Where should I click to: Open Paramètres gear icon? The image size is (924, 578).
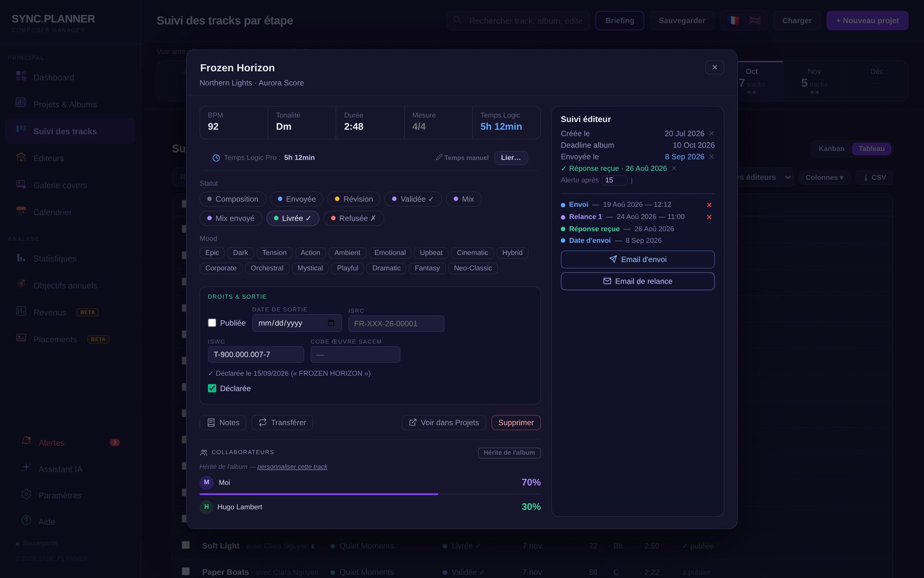(26, 494)
